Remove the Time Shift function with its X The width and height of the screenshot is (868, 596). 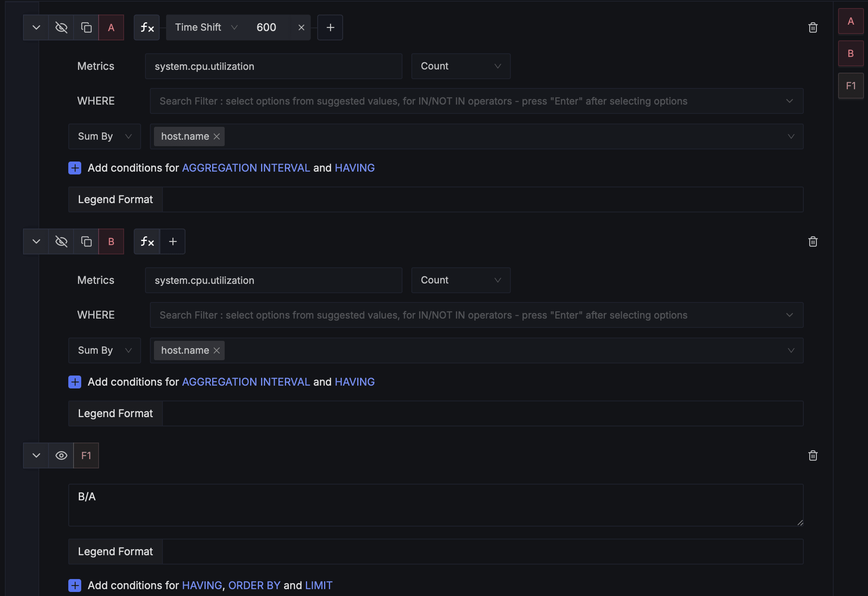301,27
